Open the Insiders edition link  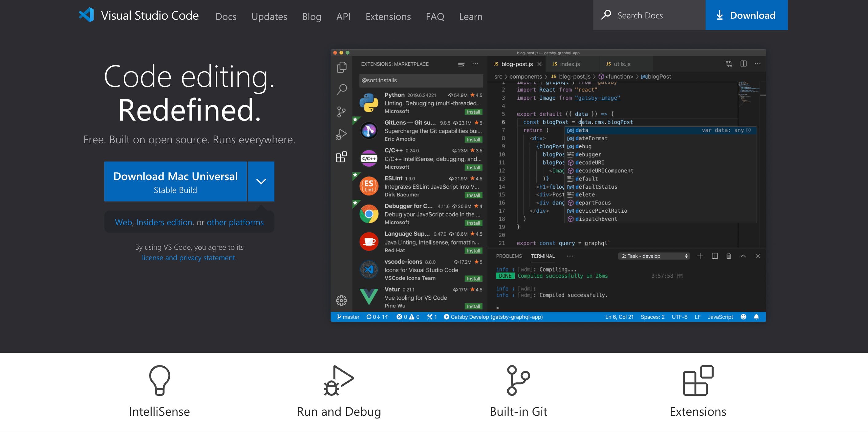tap(164, 222)
